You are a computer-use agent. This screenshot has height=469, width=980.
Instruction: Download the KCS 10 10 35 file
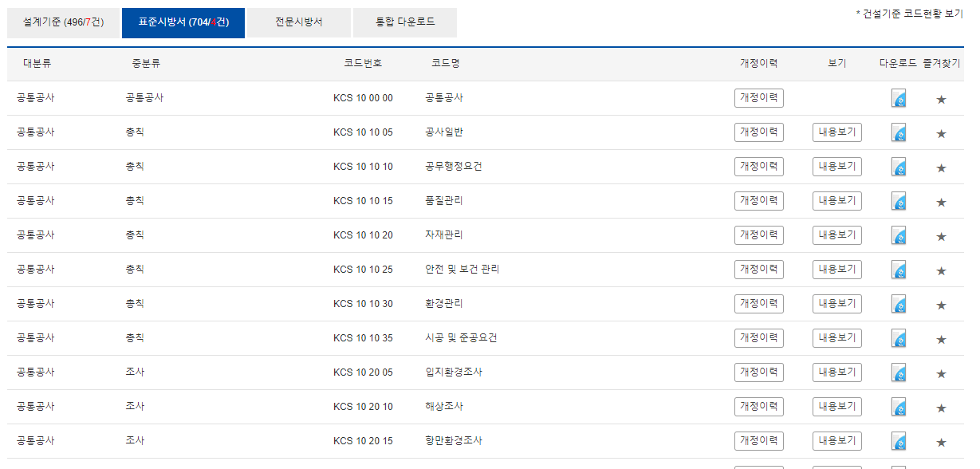[x=899, y=338]
